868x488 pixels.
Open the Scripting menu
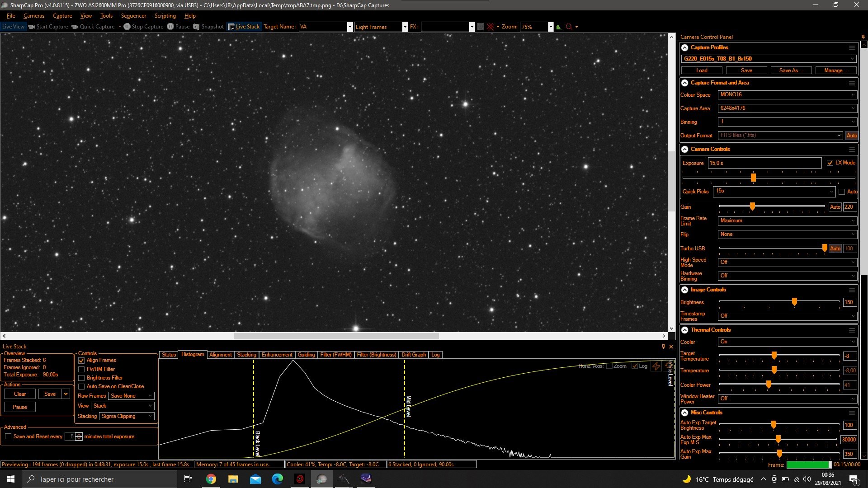[165, 16]
